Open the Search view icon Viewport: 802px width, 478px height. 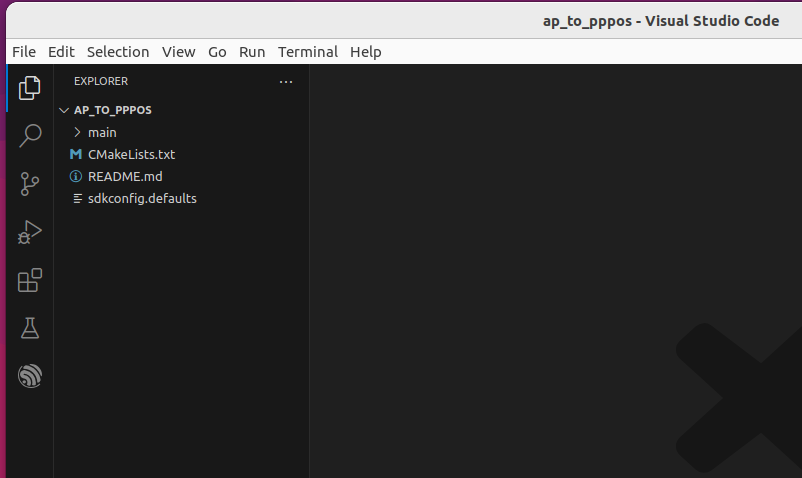30,136
